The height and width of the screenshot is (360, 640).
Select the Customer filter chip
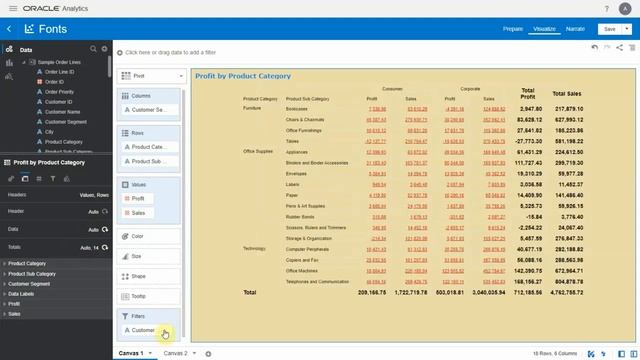pyautogui.click(x=149, y=330)
